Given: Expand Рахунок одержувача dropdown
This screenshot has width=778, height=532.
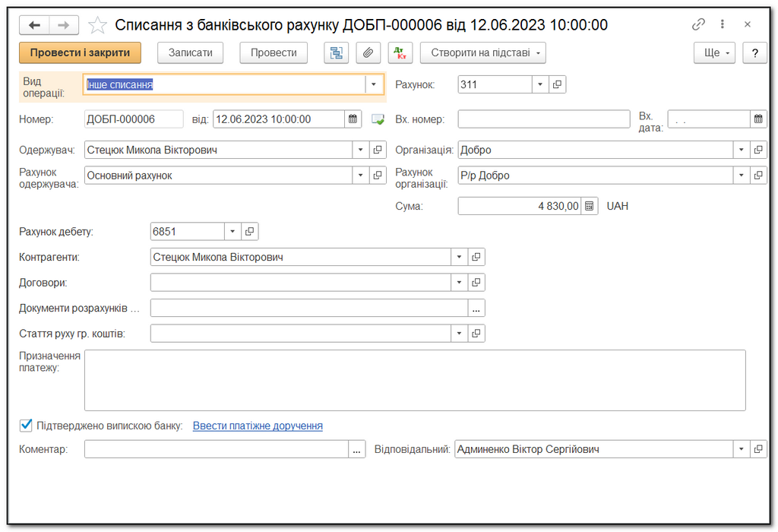Looking at the screenshot, I should 361,176.
